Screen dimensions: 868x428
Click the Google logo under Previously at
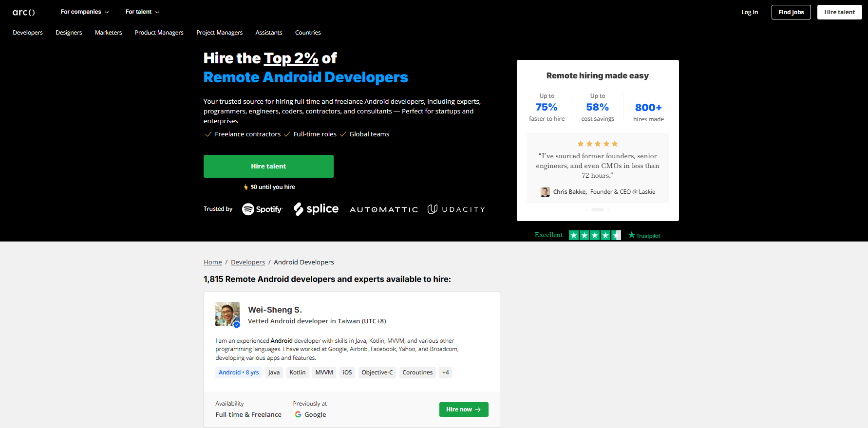[x=298, y=415]
